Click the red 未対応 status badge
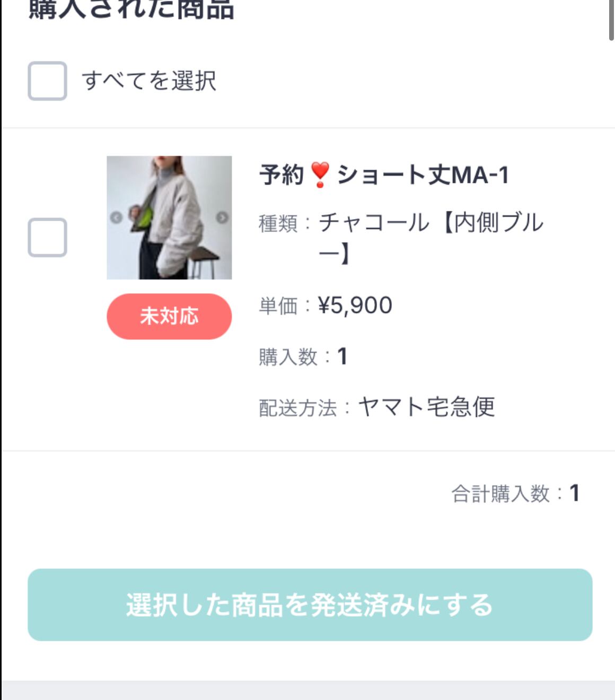 click(x=169, y=316)
